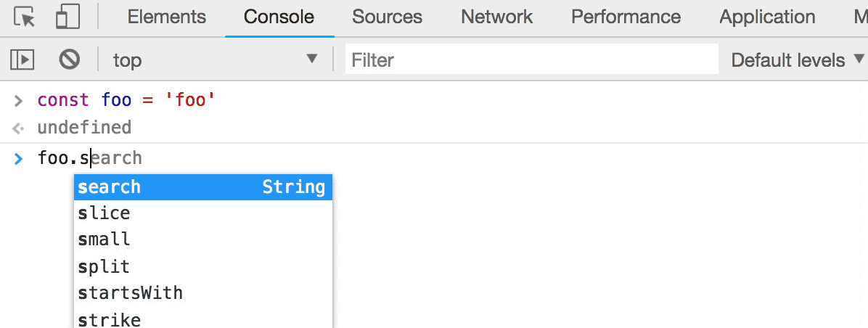Select the Console tab
This screenshot has height=328, width=868.
[x=279, y=17]
